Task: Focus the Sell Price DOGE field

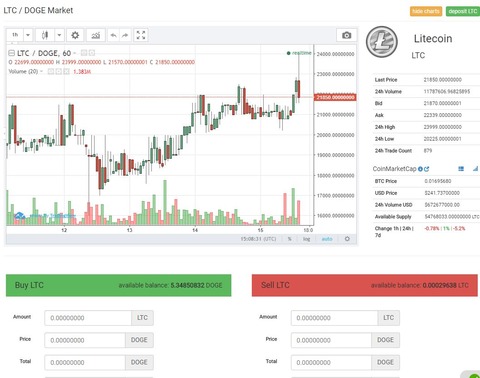Action: 331,340
